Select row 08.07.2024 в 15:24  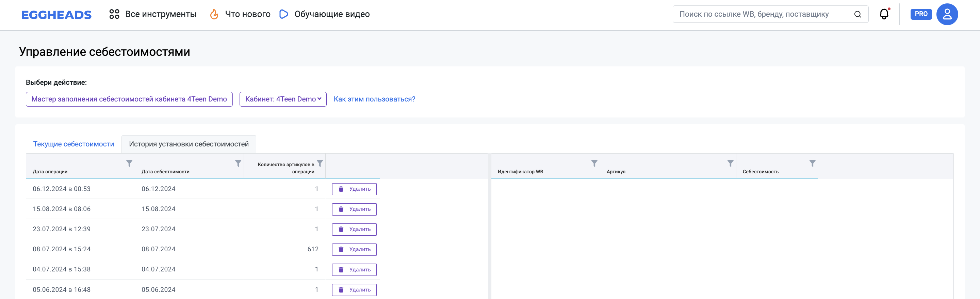(203, 249)
